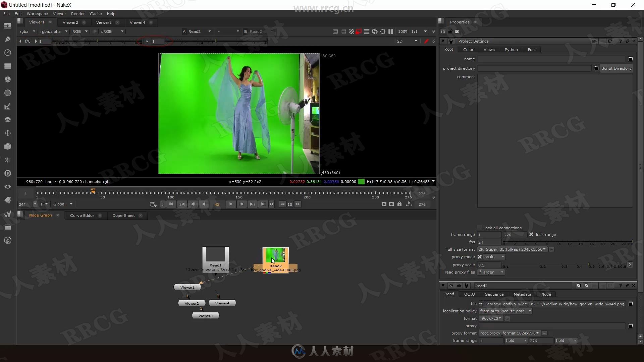Click the viewer force refresh icon
The width and height of the screenshot is (644, 362).
tap(375, 32)
